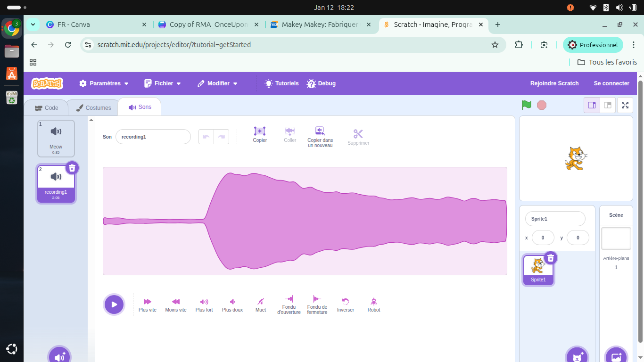The height and width of the screenshot is (362, 644).
Task: Apply the Moins vite effect
Action: coord(175,304)
